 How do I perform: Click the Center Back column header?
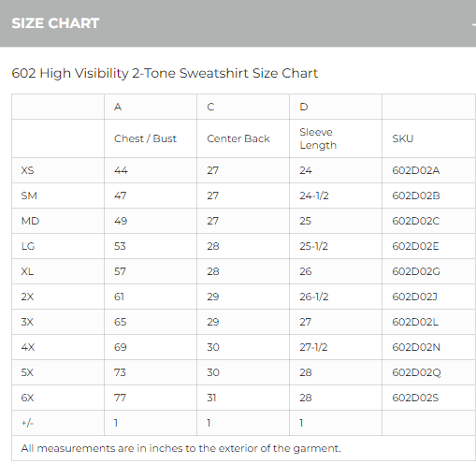pyautogui.click(x=238, y=138)
